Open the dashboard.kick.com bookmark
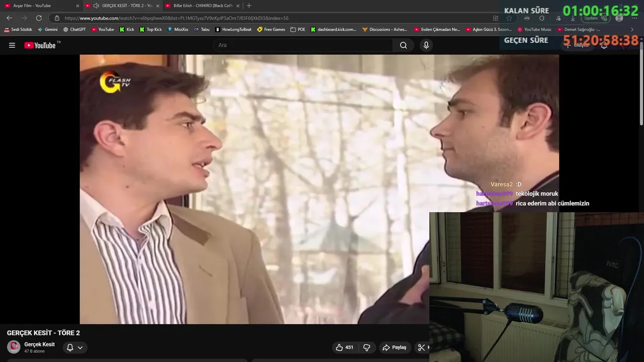The height and width of the screenshot is (362, 644). (x=334, y=30)
